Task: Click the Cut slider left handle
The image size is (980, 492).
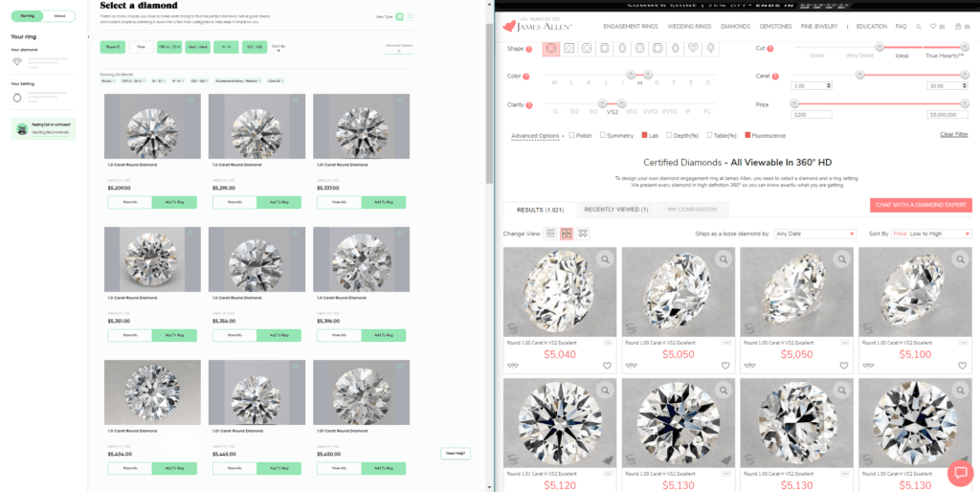Action: 880,47
